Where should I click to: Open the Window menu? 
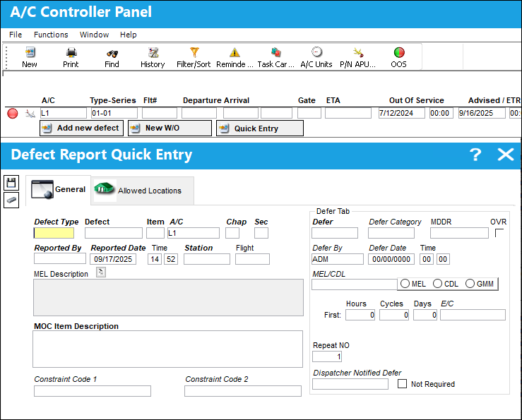tap(94, 35)
